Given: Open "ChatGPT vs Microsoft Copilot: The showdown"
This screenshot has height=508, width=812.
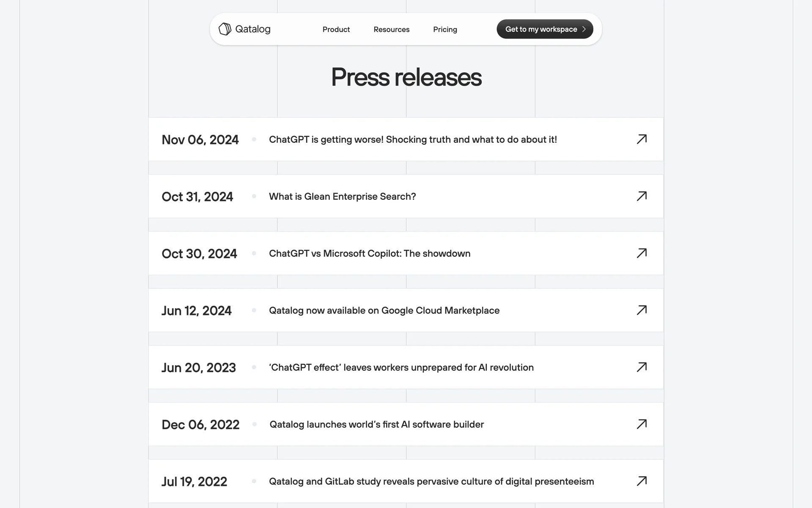Looking at the screenshot, I should tap(370, 254).
